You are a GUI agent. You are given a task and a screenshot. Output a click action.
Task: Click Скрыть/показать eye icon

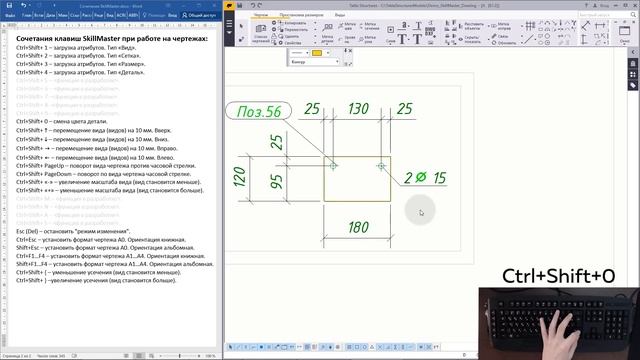pos(469,40)
